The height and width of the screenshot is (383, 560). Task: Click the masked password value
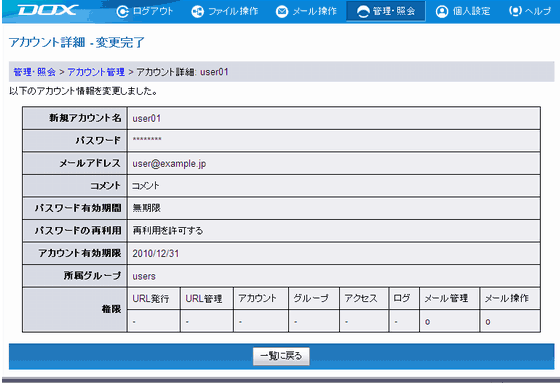[147, 140]
